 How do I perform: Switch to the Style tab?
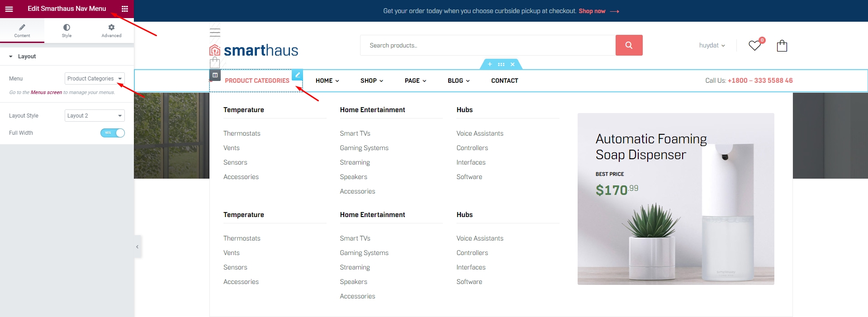pyautogui.click(x=66, y=30)
